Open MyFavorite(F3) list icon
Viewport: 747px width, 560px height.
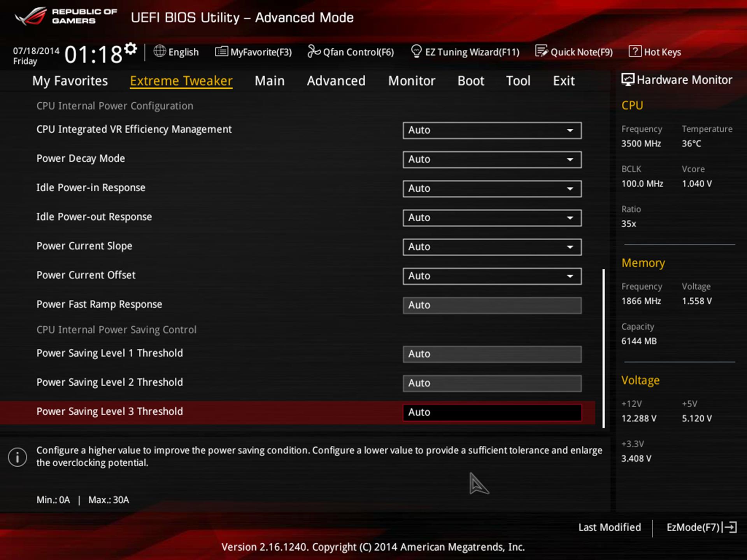click(221, 51)
